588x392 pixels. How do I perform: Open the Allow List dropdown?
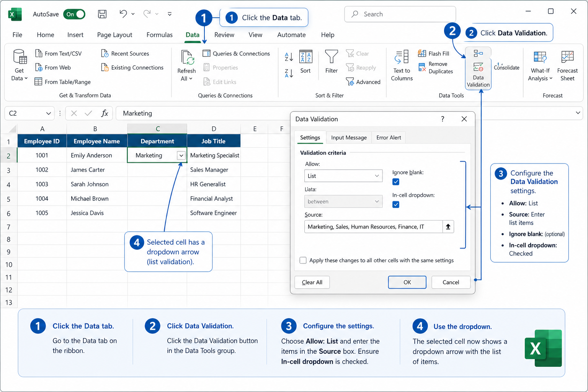pos(343,176)
